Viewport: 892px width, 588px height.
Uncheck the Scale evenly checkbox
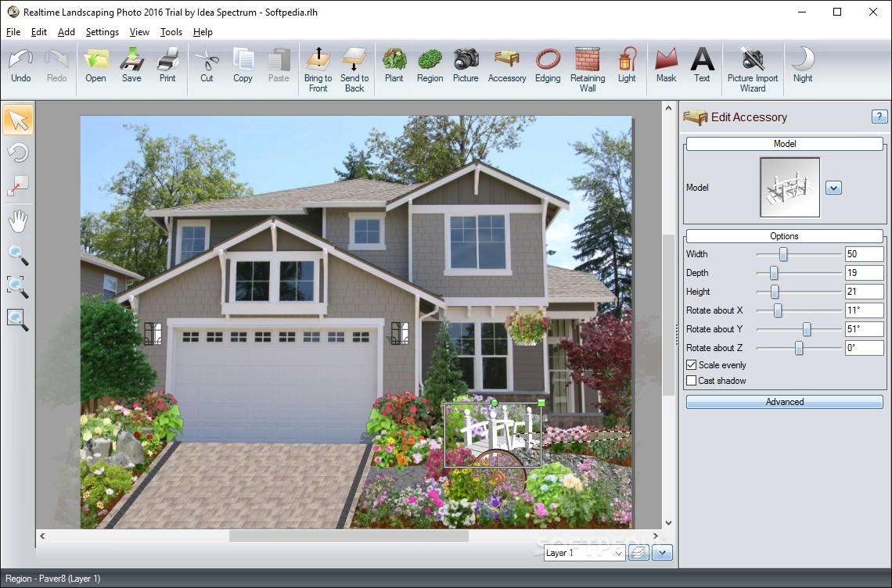691,365
